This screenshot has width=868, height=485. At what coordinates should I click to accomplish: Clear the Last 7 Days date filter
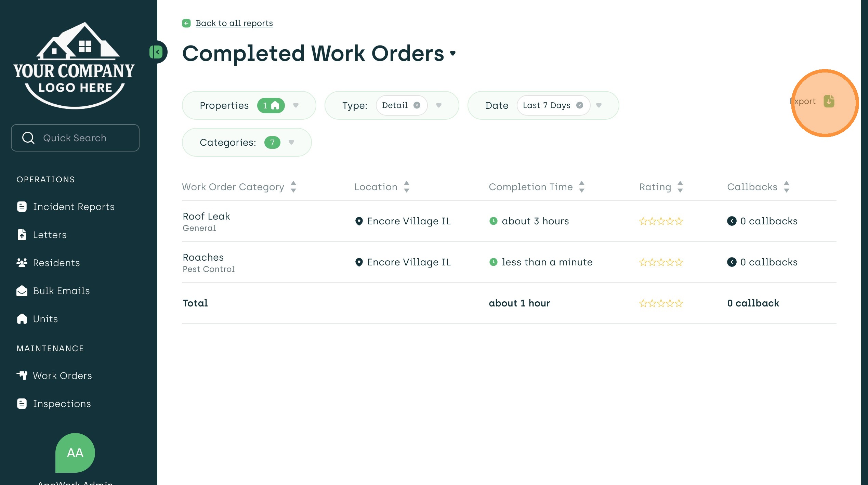(x=579, y=105)
